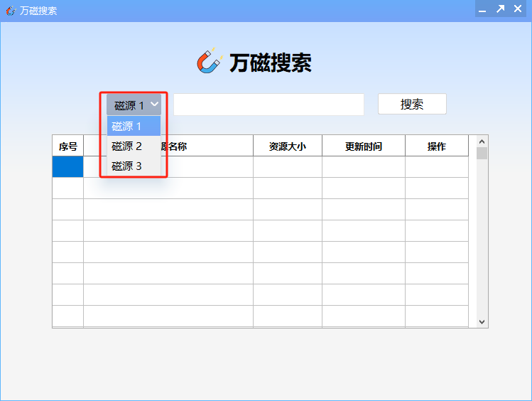The height and width of the screenshot is (401, 532).
Task: Open the 磁源 1 source dropdown
Action: 134,105
